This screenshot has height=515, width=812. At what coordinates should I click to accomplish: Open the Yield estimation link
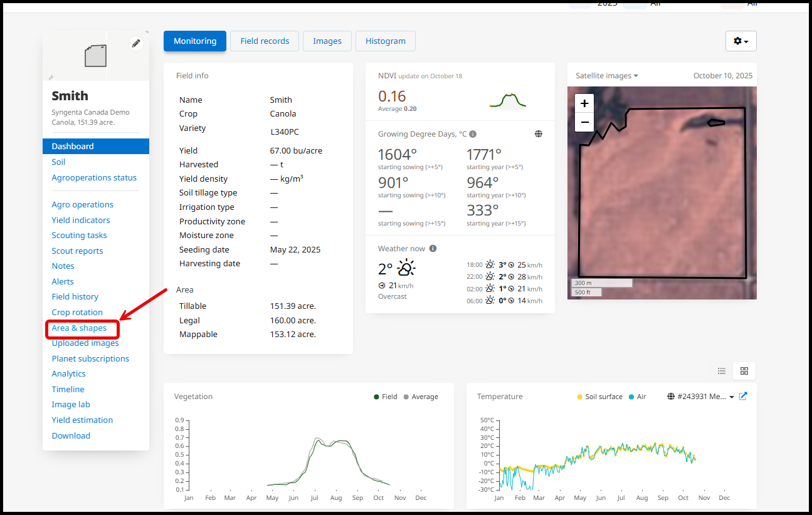coord(82,420)
